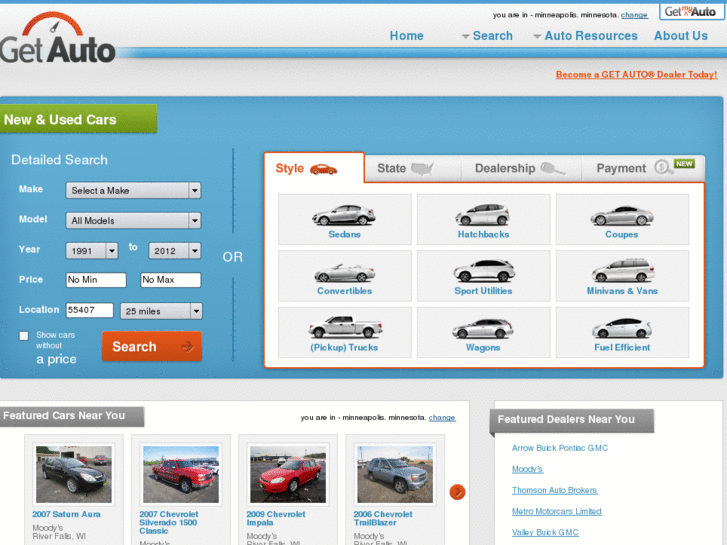The width and height of the screenshot is (727, 545).
Task: Click the New & Used Cars banner
Action: click(x=78, y=119)
